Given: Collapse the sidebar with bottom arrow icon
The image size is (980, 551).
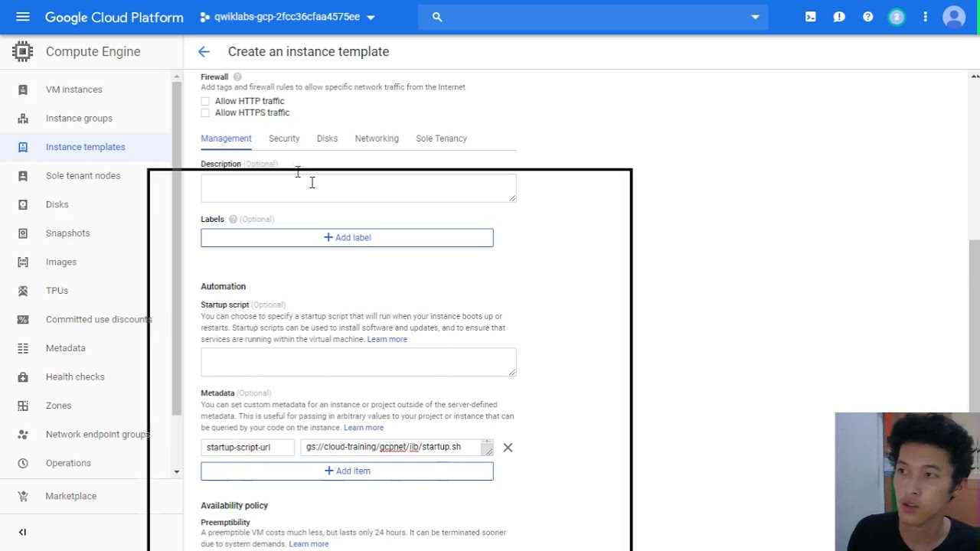Looking at the screenshot, I should pos(22,532).
